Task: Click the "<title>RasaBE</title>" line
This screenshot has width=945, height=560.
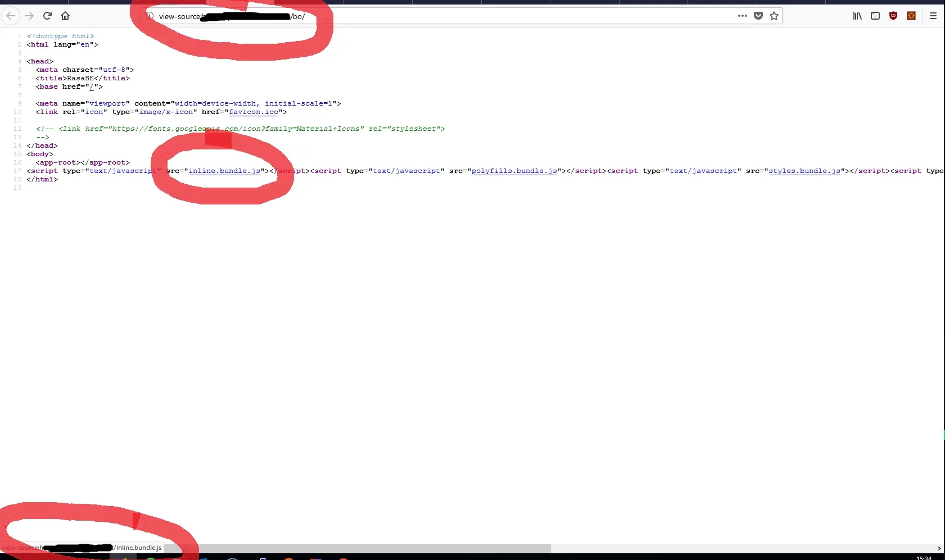Action: point(83,78)
